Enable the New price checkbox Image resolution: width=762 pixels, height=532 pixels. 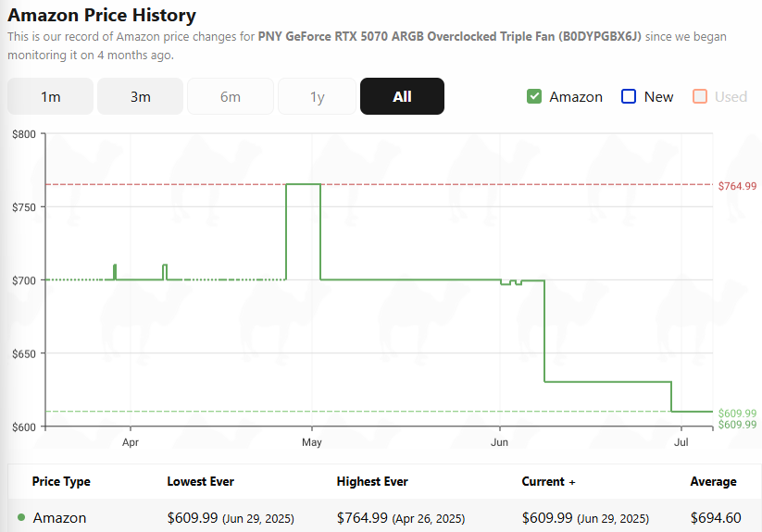629,96
